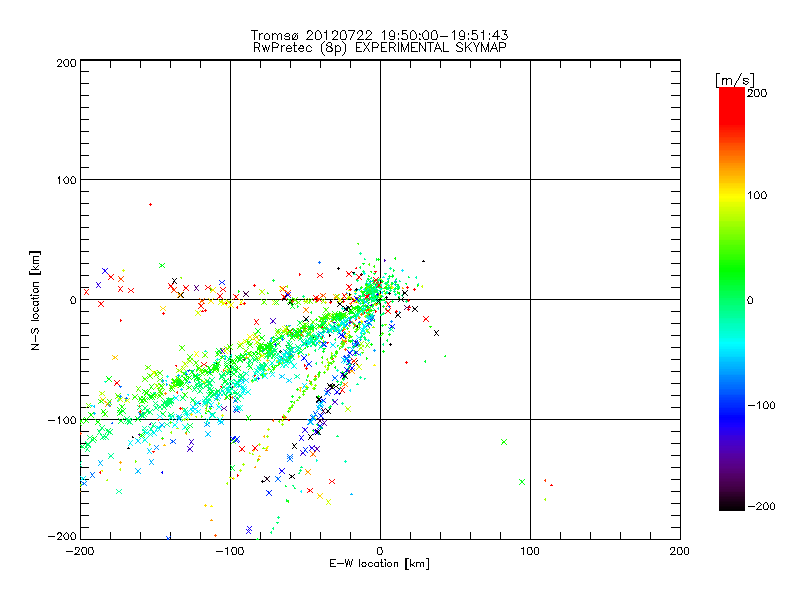Pick the yellow band of the velocity colorbar
Screen dimensions: 800x600
pyautogui.click(x=732, y=196)
